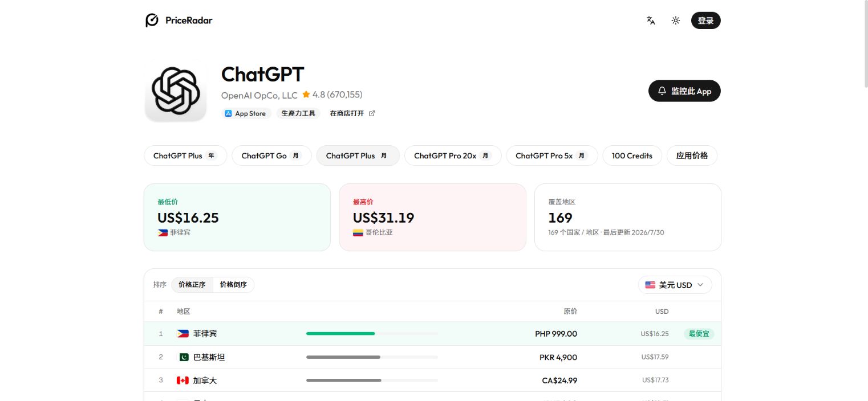Click the PHP 999.00 price cell
This screenshot has height=401, width=868.
[x=556, y=334]
